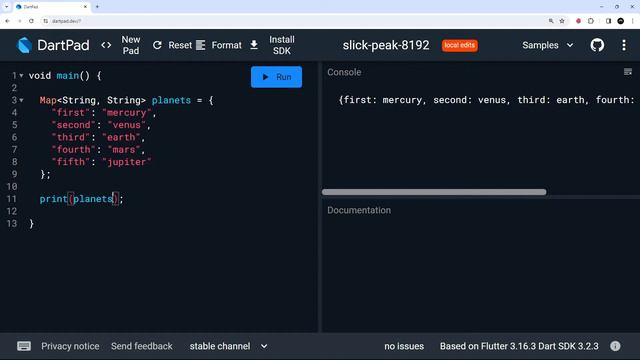Reload the page in browser
The height and width of the screenshot is (360, 640).
click(31, 21)
